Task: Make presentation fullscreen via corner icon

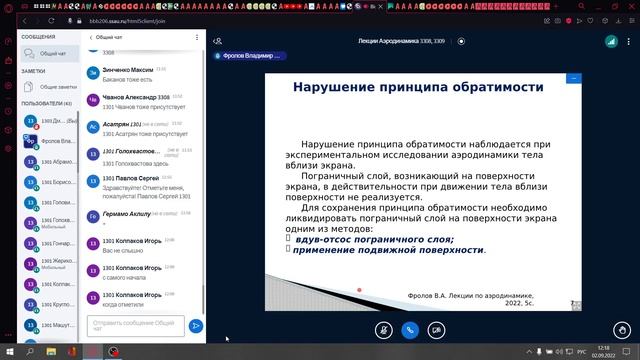Action: [x=576, y=305]
